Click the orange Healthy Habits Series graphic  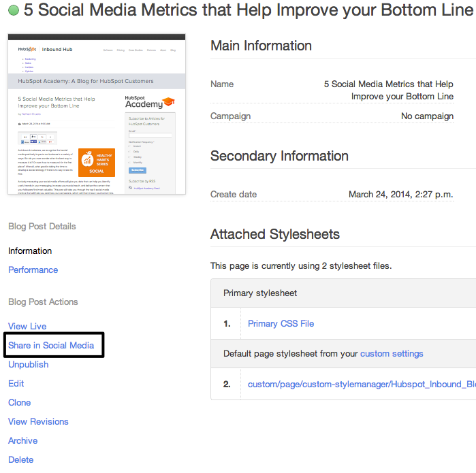coord(96,162)
